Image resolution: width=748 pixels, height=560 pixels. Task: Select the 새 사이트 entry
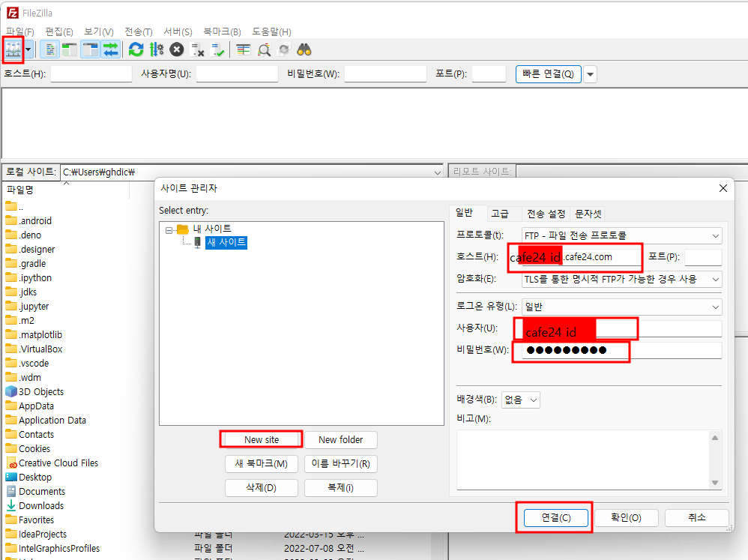[226, 242]
